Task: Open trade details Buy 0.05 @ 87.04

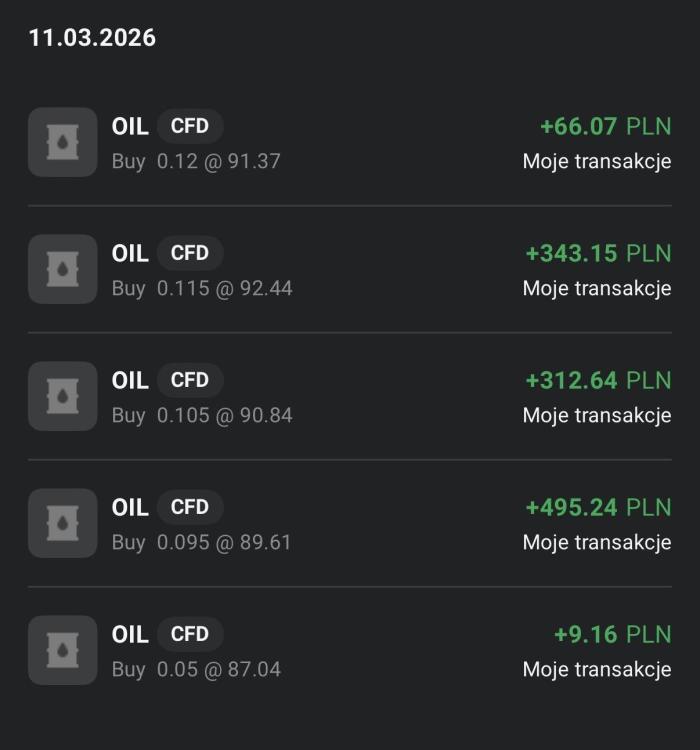Action: (x=196, y=669)
